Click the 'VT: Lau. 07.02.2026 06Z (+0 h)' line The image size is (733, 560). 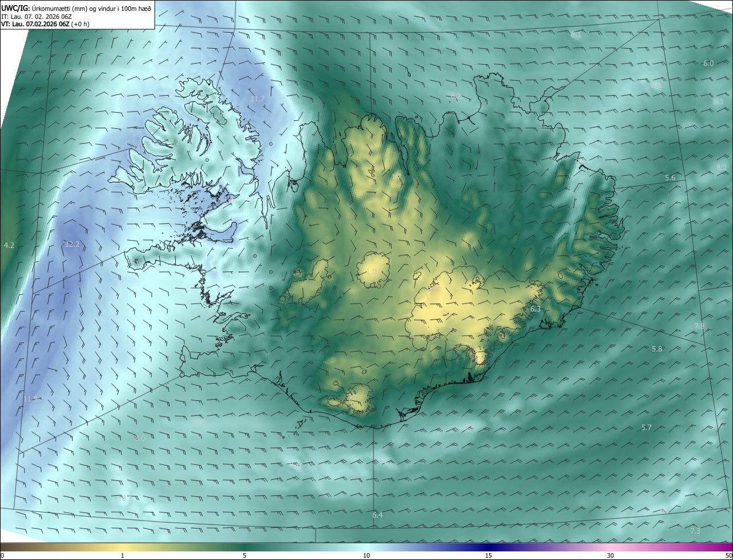pyautogui.click(x=45, y=24)
